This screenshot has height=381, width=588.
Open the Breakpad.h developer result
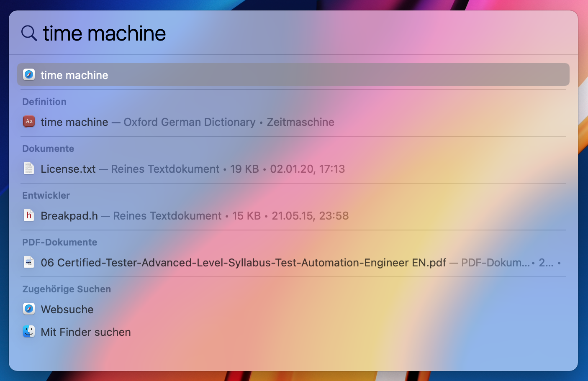pyautogui.click(x=293, y=215)
